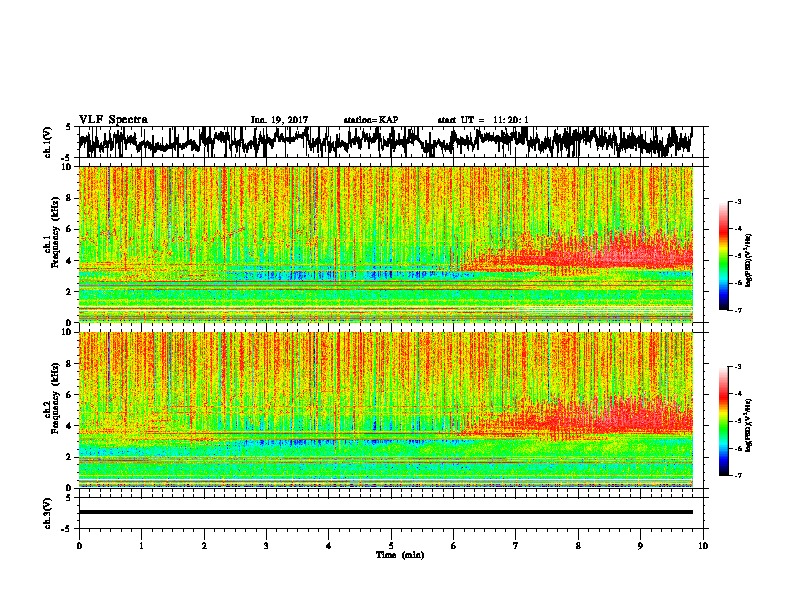Screen dimensions: 792x612
Task: Click the ch.1 spectrogram panel
Action: point(385,244)
